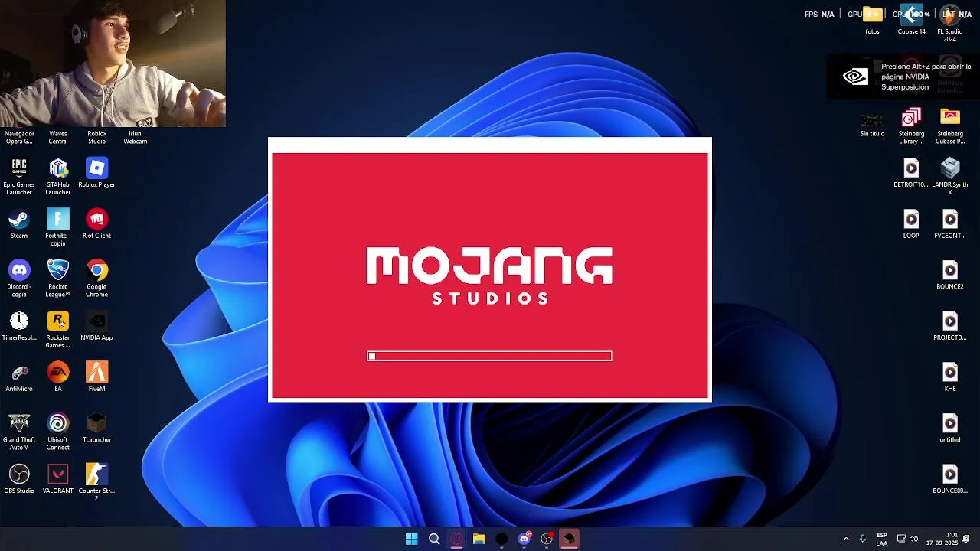
Task: Switch to Discord on the taskbar
Action: [x=524, y=539]
